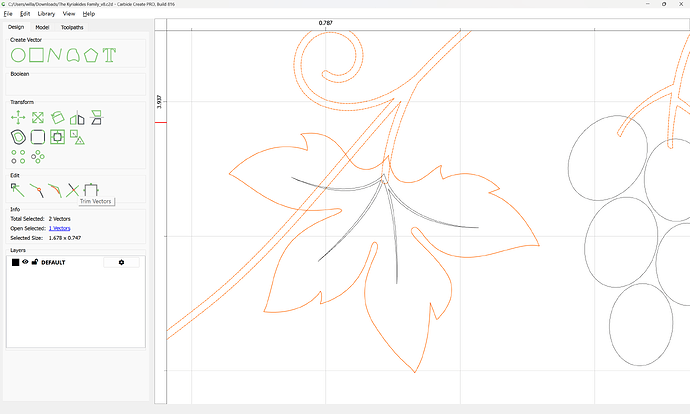Screen dimensions: 690x414
Task: Open the Library menu
Action: (x=46, y=14)
